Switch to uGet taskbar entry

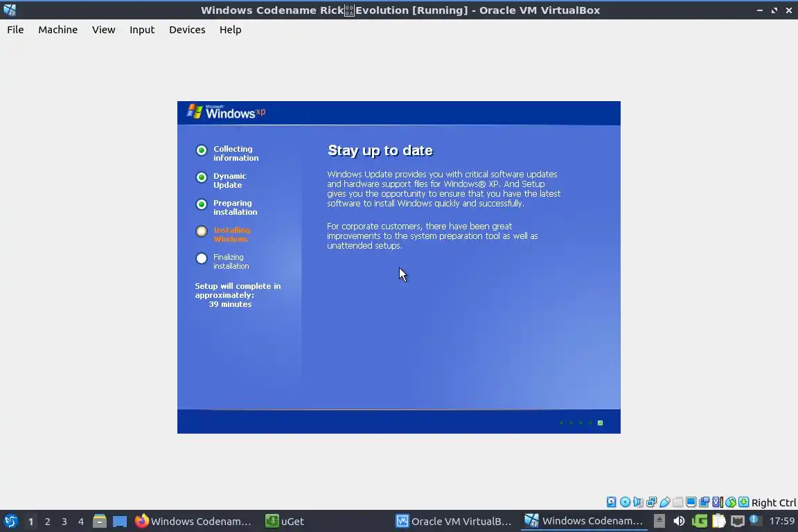pos(285,522)
